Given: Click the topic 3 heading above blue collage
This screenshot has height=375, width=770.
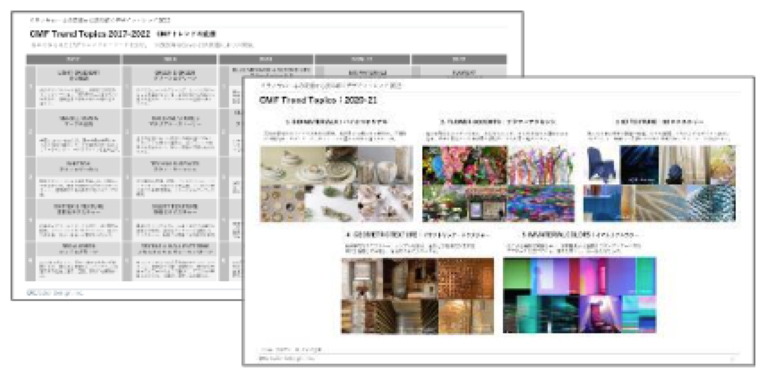Looking at the screenshot, I should pyautogui.click(x=659, y=122).
